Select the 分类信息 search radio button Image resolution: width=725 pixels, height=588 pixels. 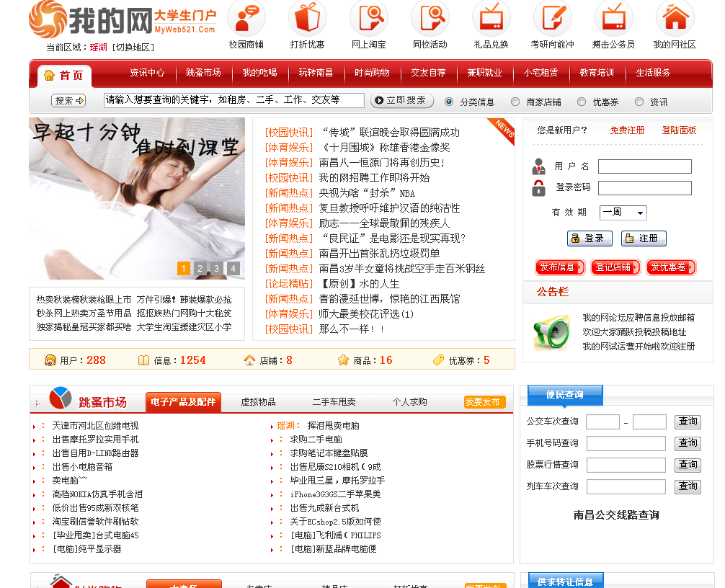pyautogui.click(x=448, y=102)
